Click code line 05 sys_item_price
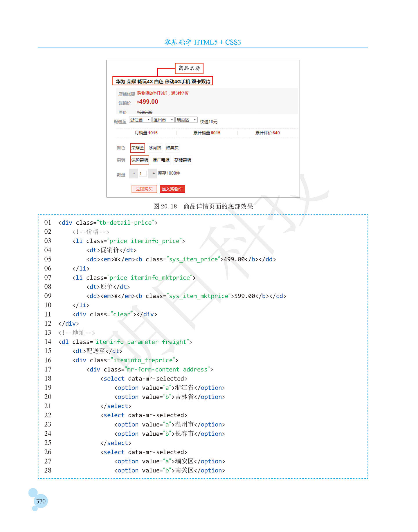This screenshot has height=532, width=418. pos(181,259)
